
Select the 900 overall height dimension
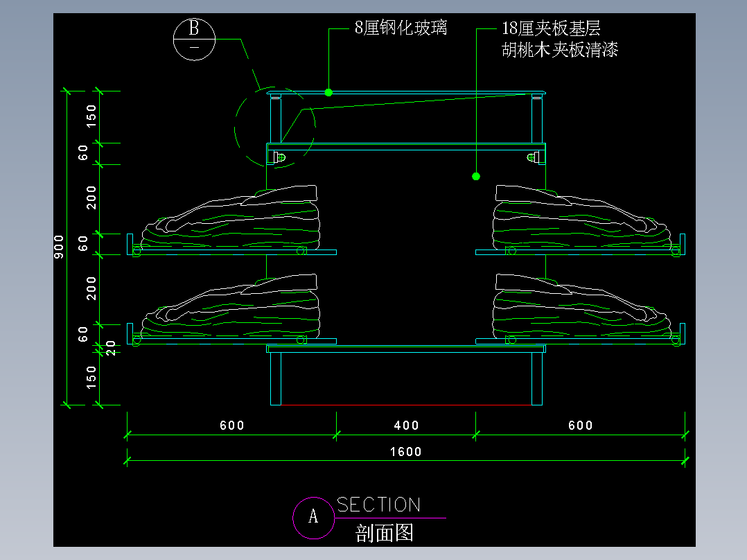point(59,247)
